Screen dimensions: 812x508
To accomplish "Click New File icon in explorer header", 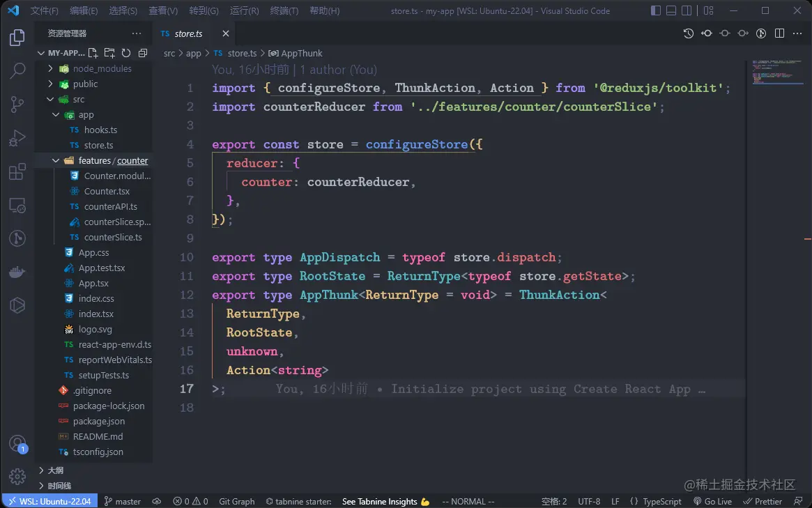I will [x=93, y=53].
